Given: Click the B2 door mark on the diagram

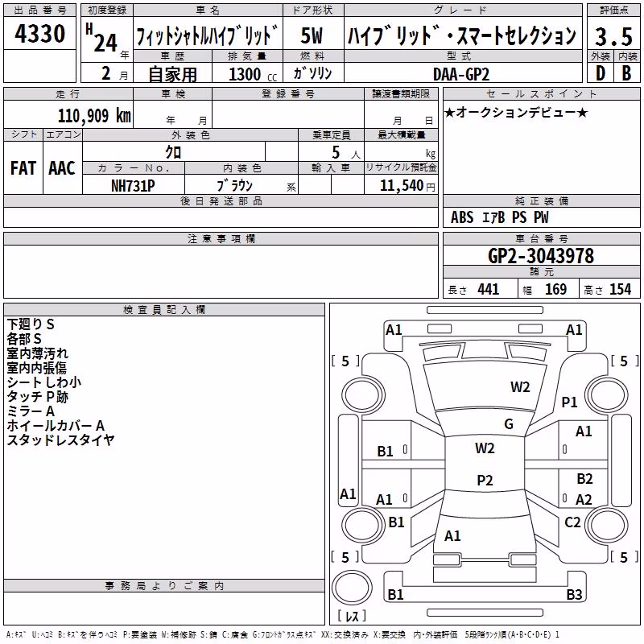Looking at the screenshot, I should (584, 478).
